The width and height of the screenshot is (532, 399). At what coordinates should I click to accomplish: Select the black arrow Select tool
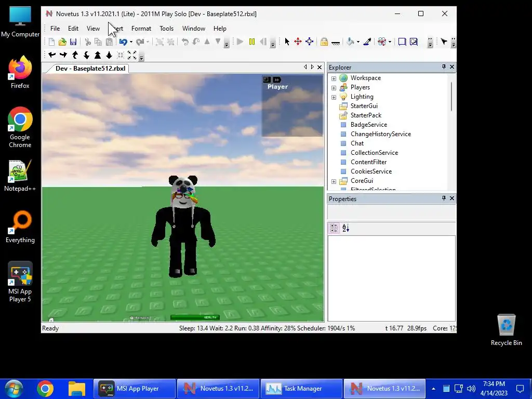click(287, 42)
